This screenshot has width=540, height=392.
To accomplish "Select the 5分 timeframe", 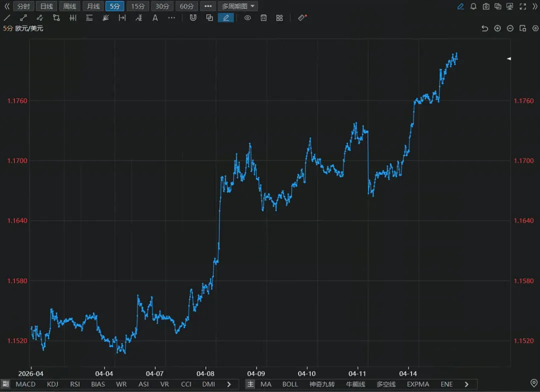I will point(114,6).
